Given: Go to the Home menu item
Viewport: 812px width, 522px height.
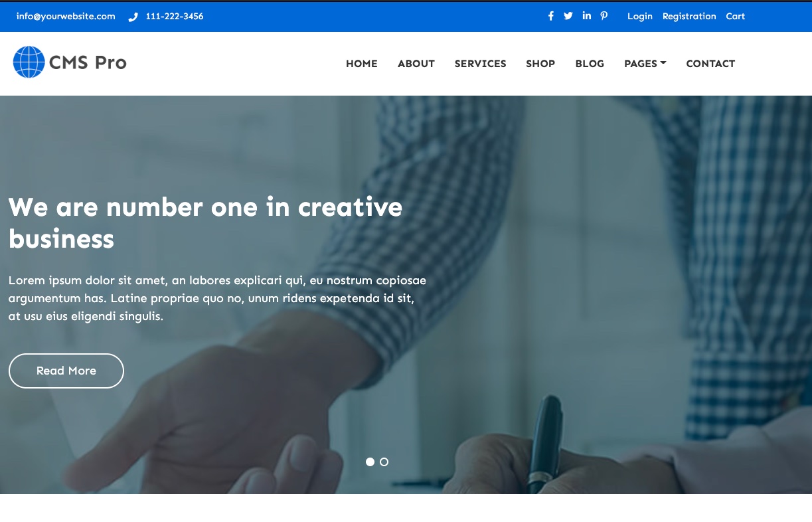Looking at the screenshot, I should [362, 64].
